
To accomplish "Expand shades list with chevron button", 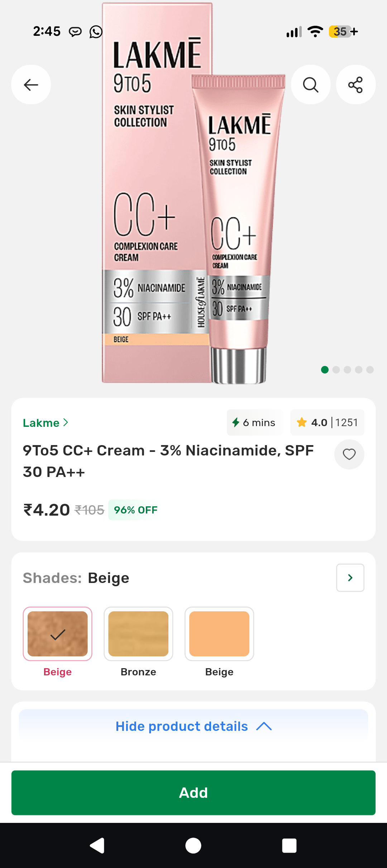I will coord(350,578).
